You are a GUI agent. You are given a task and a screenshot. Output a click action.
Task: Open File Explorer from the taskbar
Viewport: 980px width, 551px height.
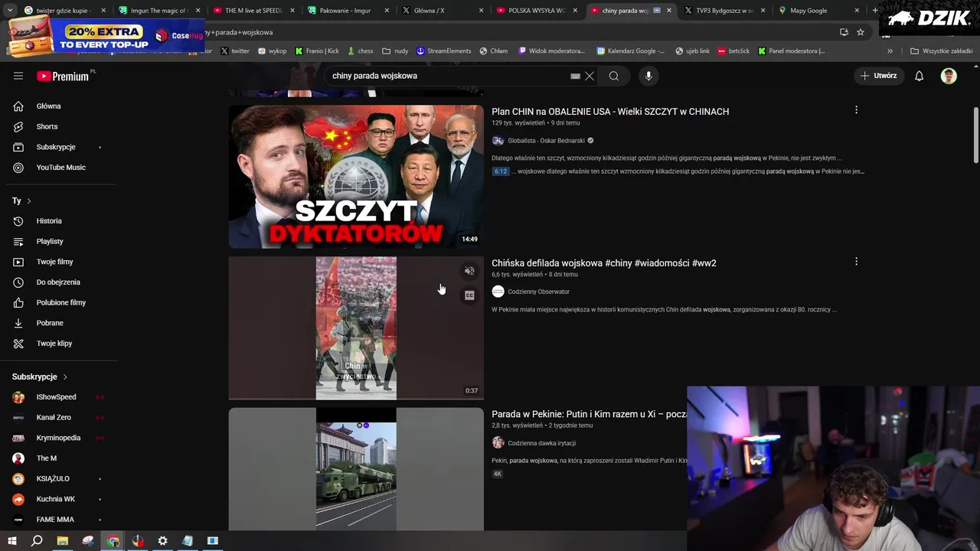click(x=63, y=541)
